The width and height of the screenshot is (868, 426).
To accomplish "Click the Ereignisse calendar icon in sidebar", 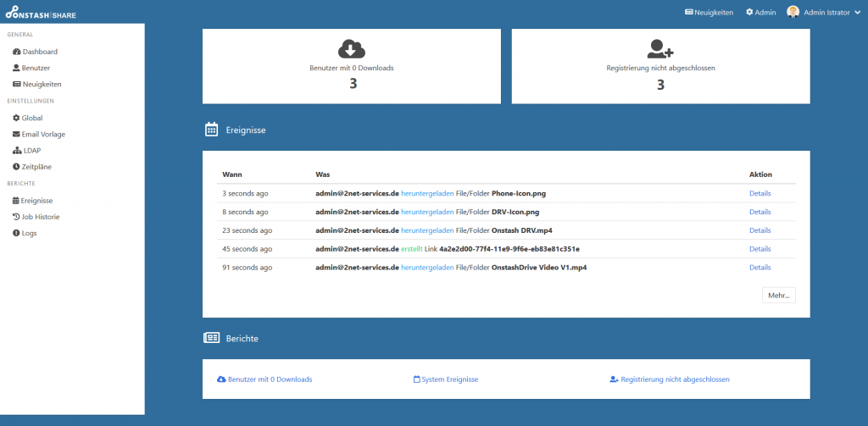I will click(16, 201).
